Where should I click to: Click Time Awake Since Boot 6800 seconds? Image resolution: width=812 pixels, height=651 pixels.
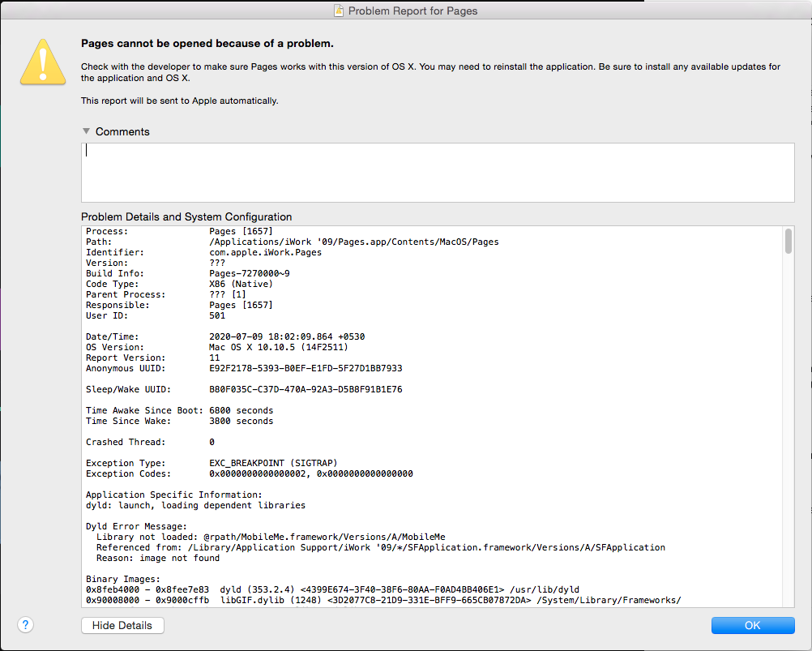tap(179, 410)
